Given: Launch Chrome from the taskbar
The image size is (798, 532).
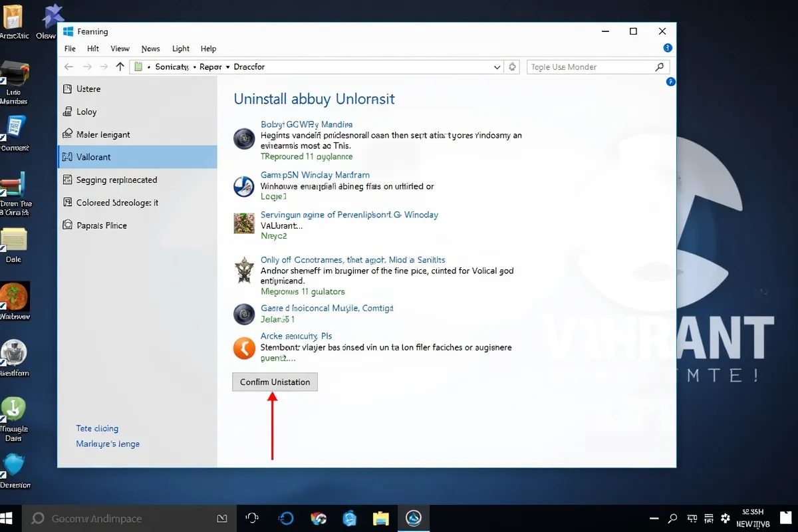Looking at the screenshot, I should [318, 519].
